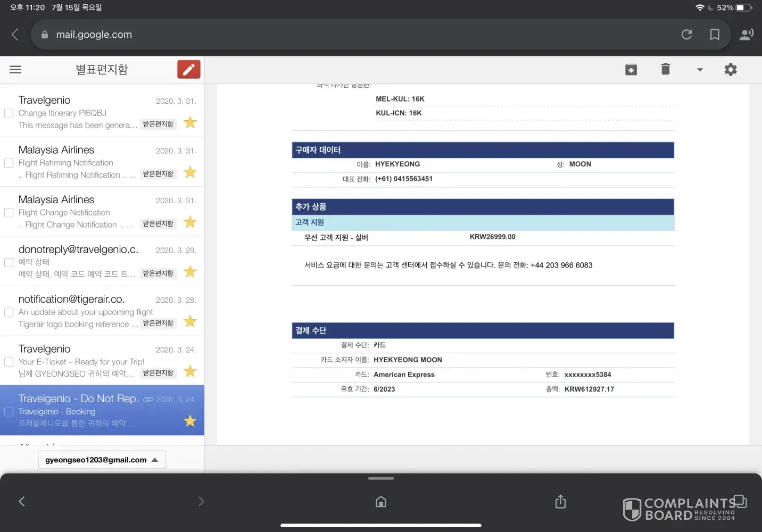This screenshot has height=532, width=762.
Task: Expand the more actions dropdown arrow
Action: click(700, 70)
